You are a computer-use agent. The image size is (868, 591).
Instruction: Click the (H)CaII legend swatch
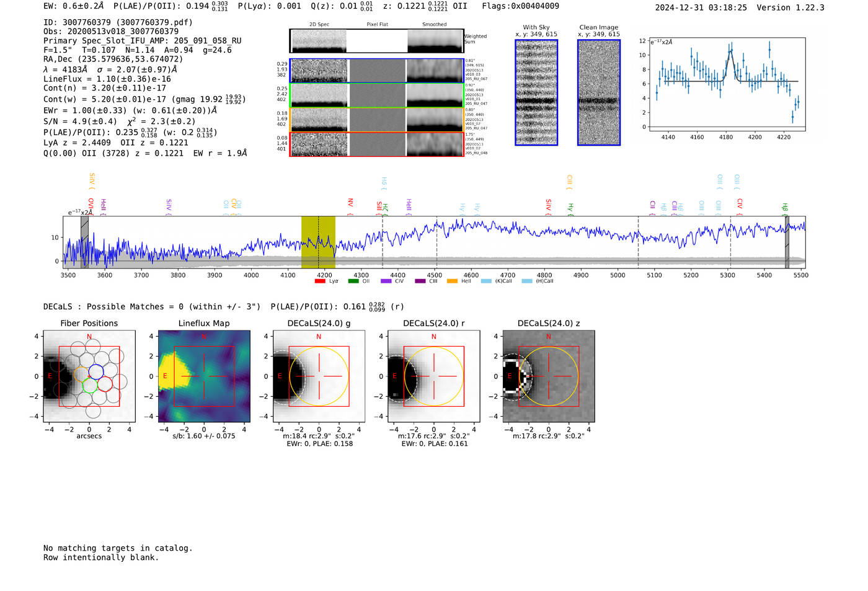(527, 281)
